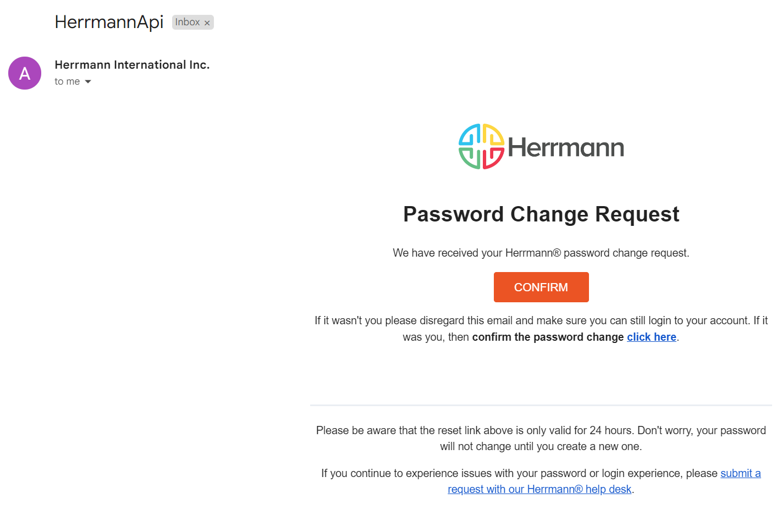The width and height of the screenshot is (782, 532).
Task: Click sender name Herrmann International Inc.
Action: (132, 65)
